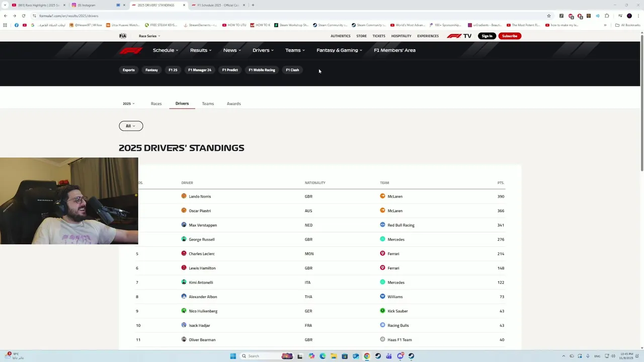The height and width of the screenshot is (362, 644).
Task: Click the Outlook taskbar icon
Action: point(356,356)
